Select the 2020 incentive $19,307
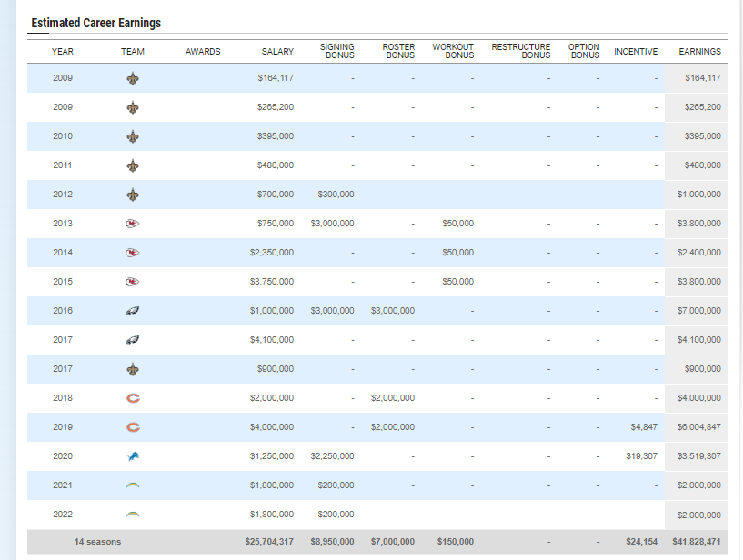743x560 pixels. point(641,456)
